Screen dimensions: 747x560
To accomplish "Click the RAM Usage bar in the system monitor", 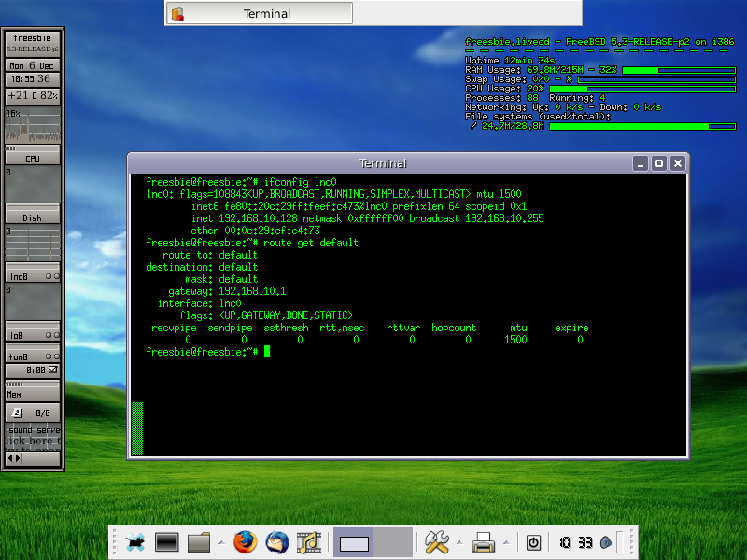I will [679, 70].
